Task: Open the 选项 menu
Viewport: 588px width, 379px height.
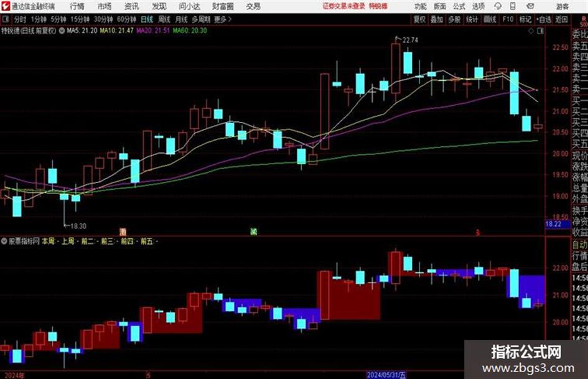Action: (x=478, y=6)
